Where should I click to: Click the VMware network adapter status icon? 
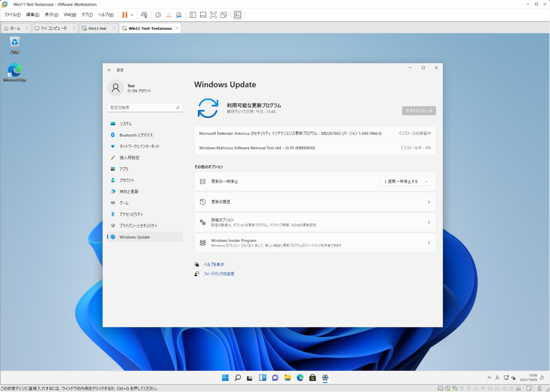point(455,388)
